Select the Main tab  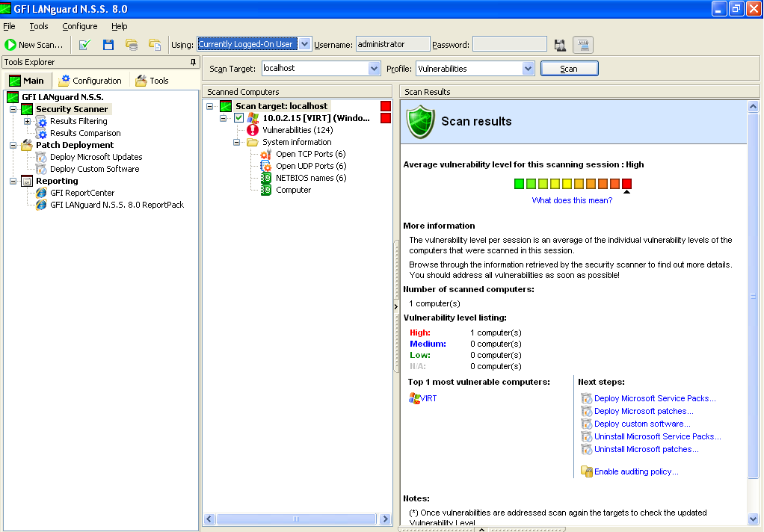[x=27, y=81]
